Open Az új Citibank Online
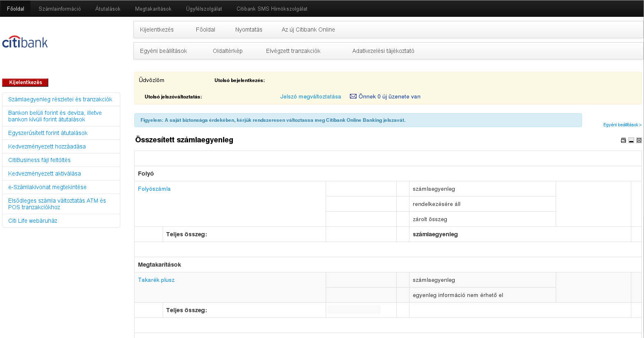Screen dimensions: 644x338 tap(308, 30)
